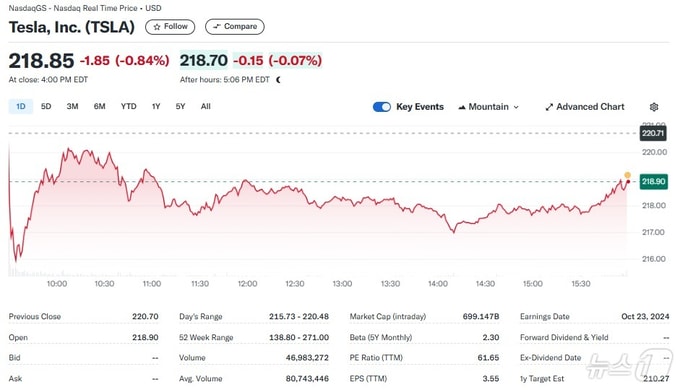Click the 218.90 green price label
Viewport: 680px width, 390px height.
click(x=654, y=181)
